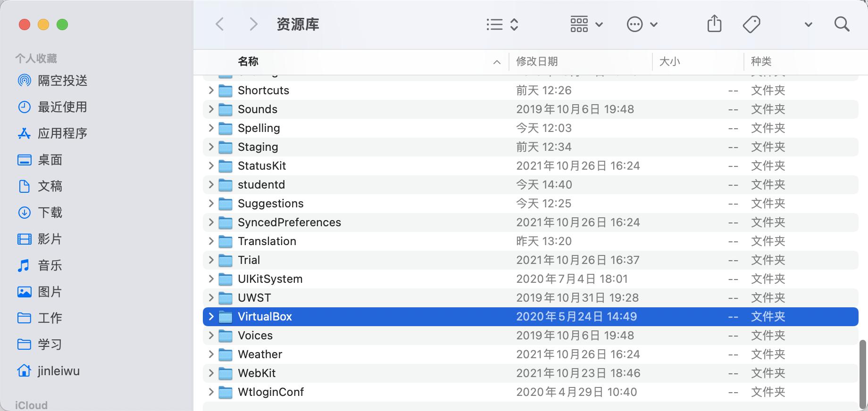
Task: Click the WebKit row date 2021年10月23日 18:46
Action: [578, 373]
